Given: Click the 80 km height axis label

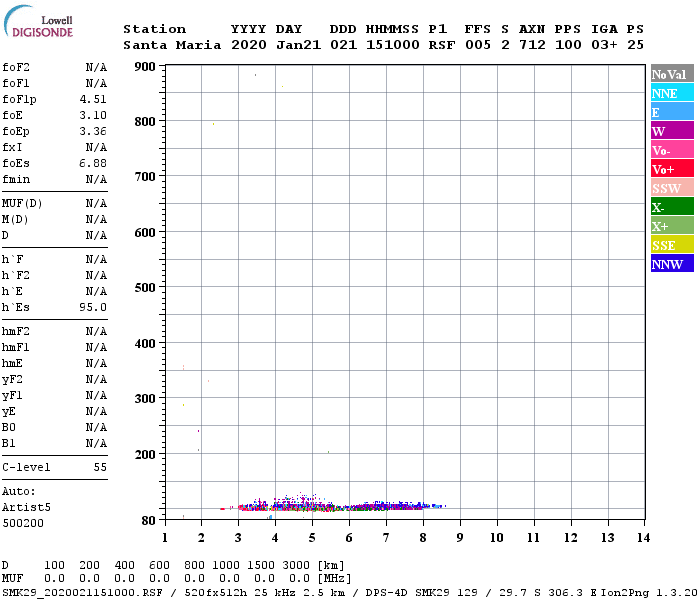Looking at the screenshot, I should point(149,521).
